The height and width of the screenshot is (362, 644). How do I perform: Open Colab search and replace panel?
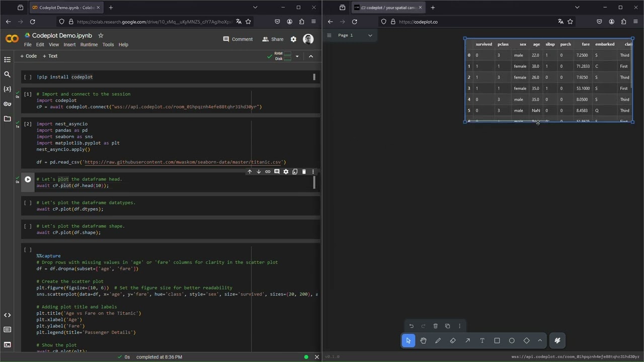tap(7, 74)
